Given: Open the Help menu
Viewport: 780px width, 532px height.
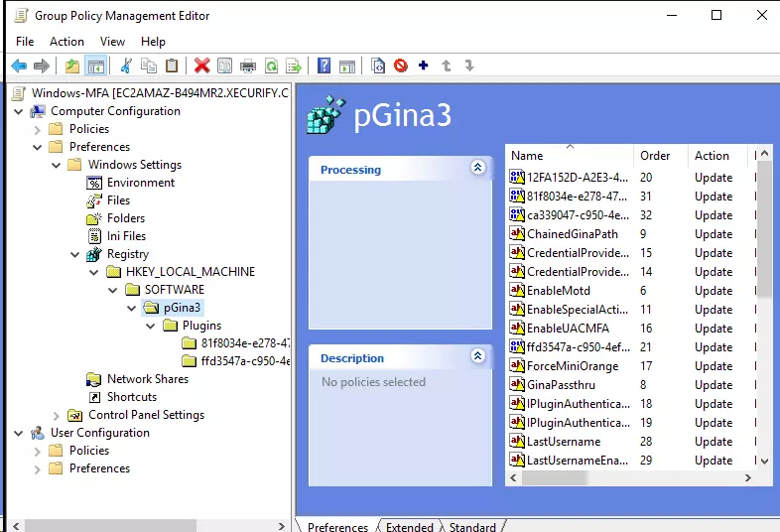Looking at the screenshot, I should point(153,42).
